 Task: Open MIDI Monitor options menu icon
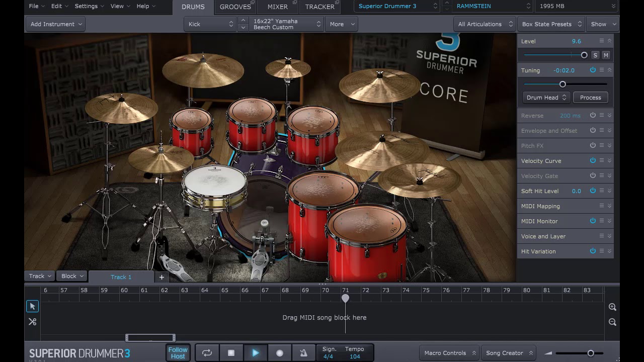tap(601, 221)
